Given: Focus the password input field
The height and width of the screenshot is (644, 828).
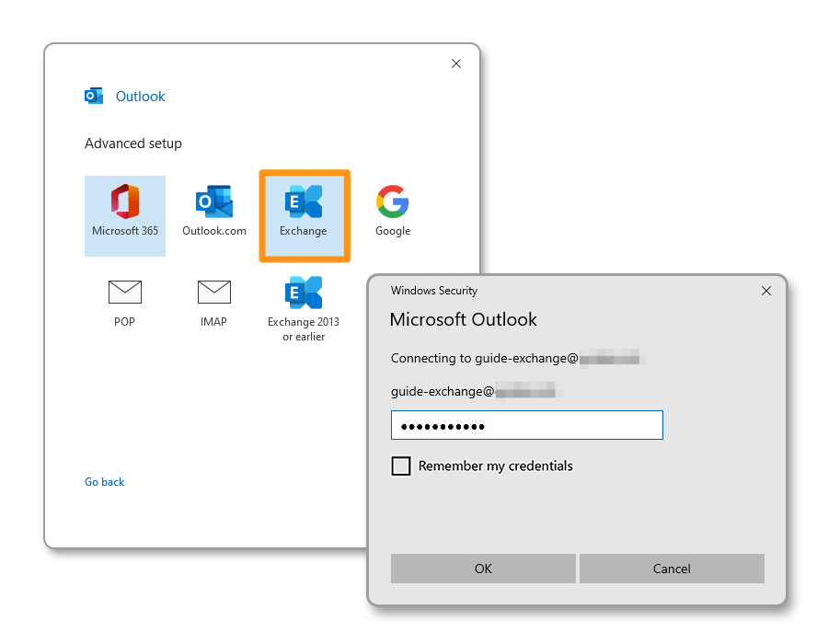Looking at the screenshot, I should coord(526,426).
